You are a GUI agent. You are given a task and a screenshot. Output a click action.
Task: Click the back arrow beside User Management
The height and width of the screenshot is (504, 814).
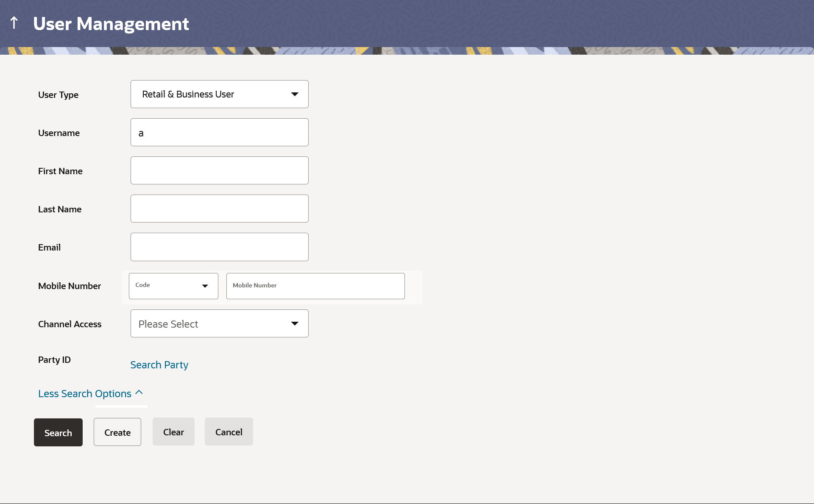(14, 23)
